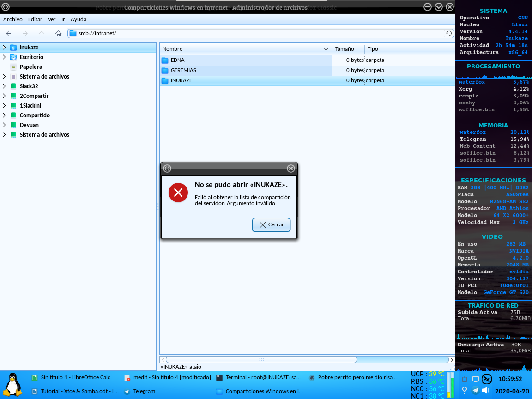
Task: Go to parent folder with up arrow
Action: click(42, 33)
